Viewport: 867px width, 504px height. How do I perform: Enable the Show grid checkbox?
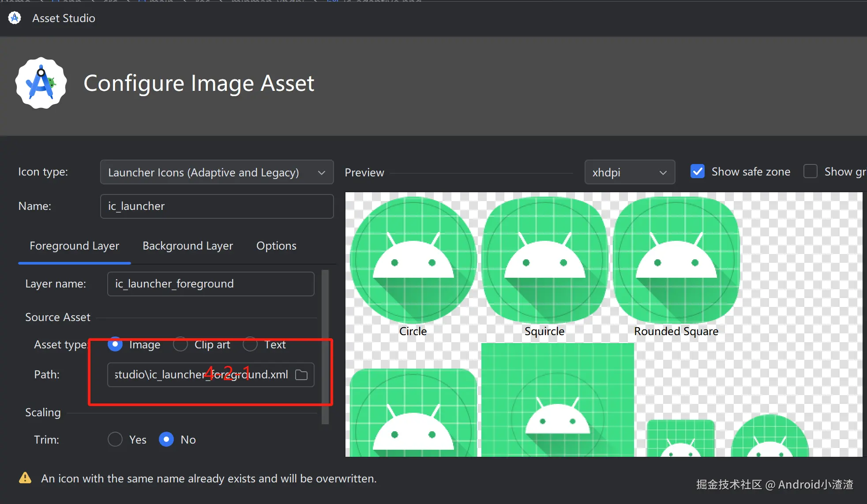click(810, 172)
